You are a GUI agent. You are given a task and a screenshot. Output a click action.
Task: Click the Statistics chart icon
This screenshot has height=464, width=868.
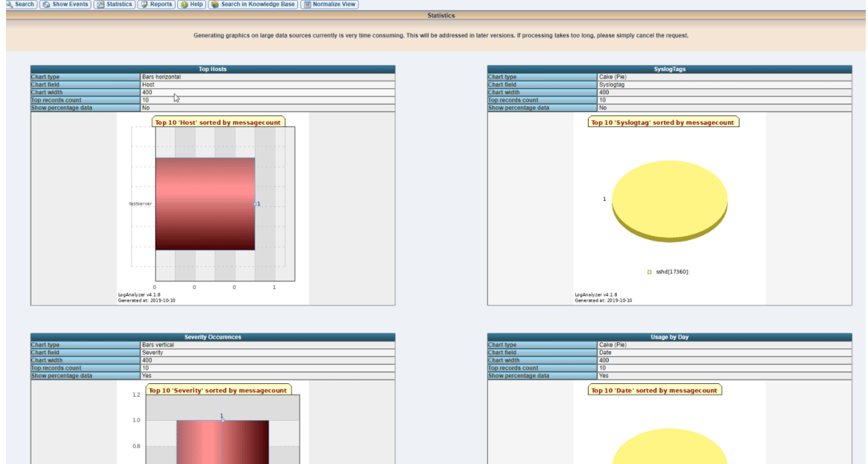(x=100, y=4)
